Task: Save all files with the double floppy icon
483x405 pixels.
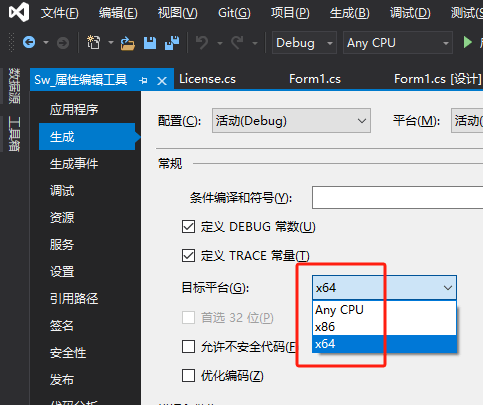Action: tap(172, 43)
